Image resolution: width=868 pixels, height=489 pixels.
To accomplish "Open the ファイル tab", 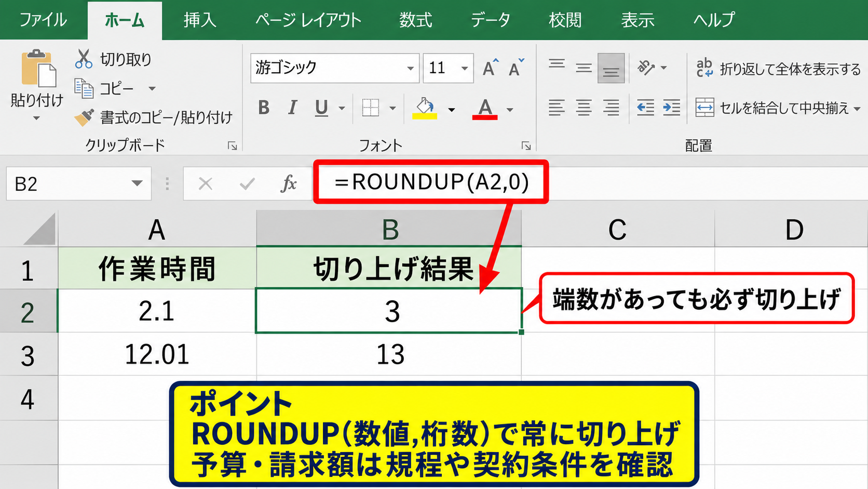I will tap(43, 20).
